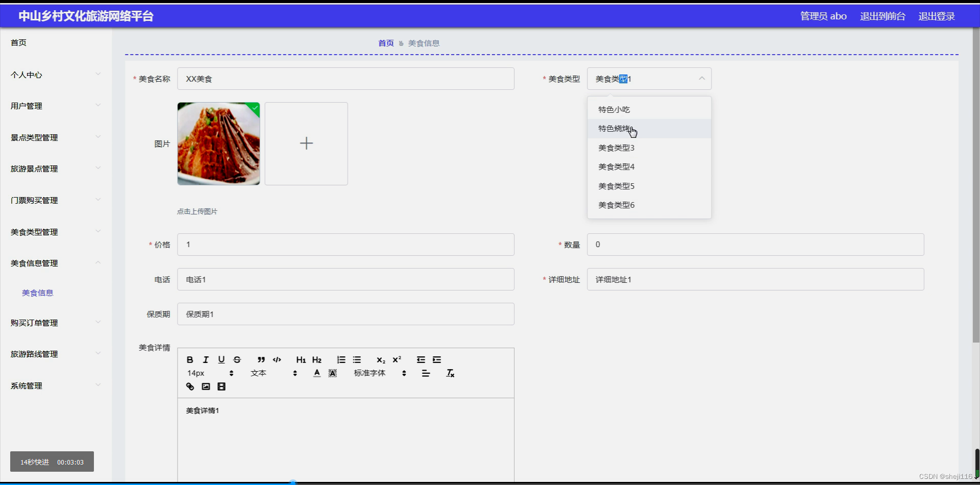Insert an image in the details editor
The image size is (980, 485).
[x=205, y=386]
